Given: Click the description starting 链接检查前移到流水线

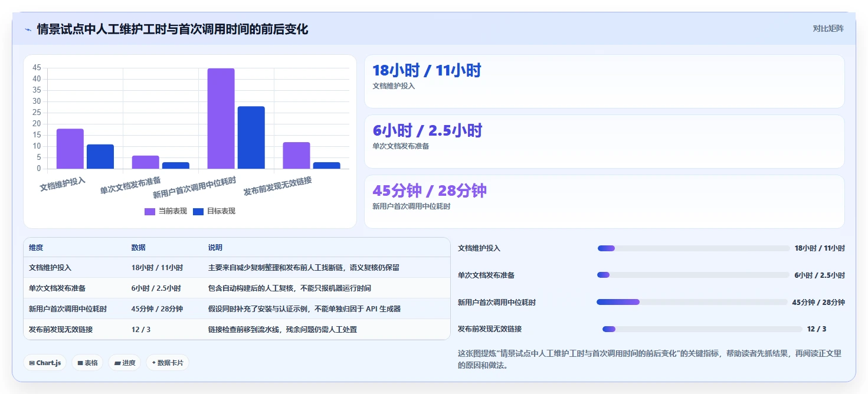Looking at the screenshot, I should (282, 330).
